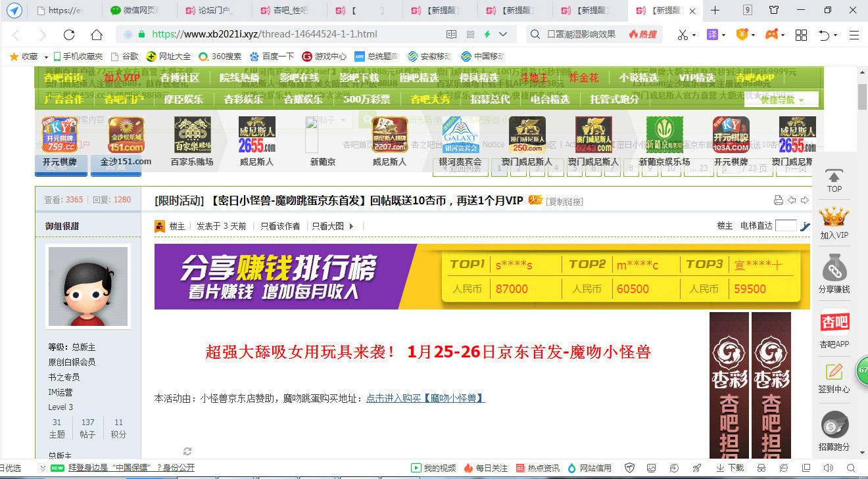The height and width of the screenshot is (479, 868).
Task: Click the sign-in center (签到中心) icon
Action: click(834, 377)
